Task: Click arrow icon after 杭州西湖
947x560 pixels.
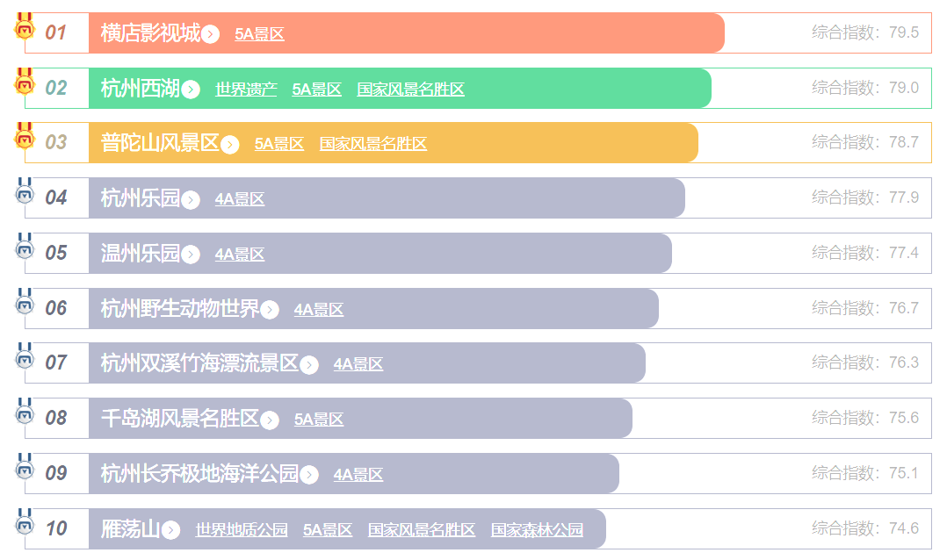Action: tap(191, 90)
